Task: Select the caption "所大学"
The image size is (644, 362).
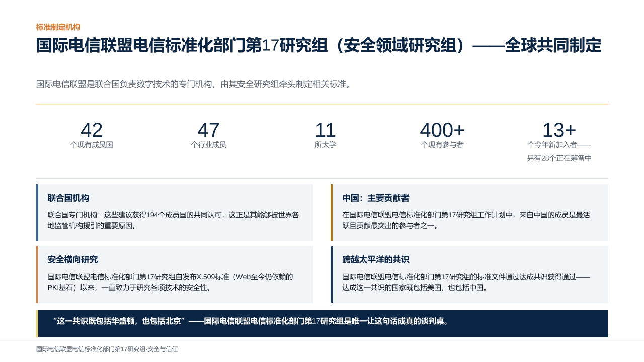Action: (326, 145)
